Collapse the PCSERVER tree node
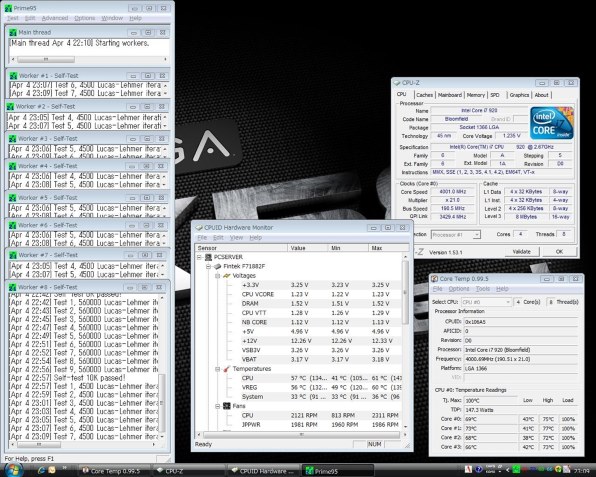 click(199, 257)
